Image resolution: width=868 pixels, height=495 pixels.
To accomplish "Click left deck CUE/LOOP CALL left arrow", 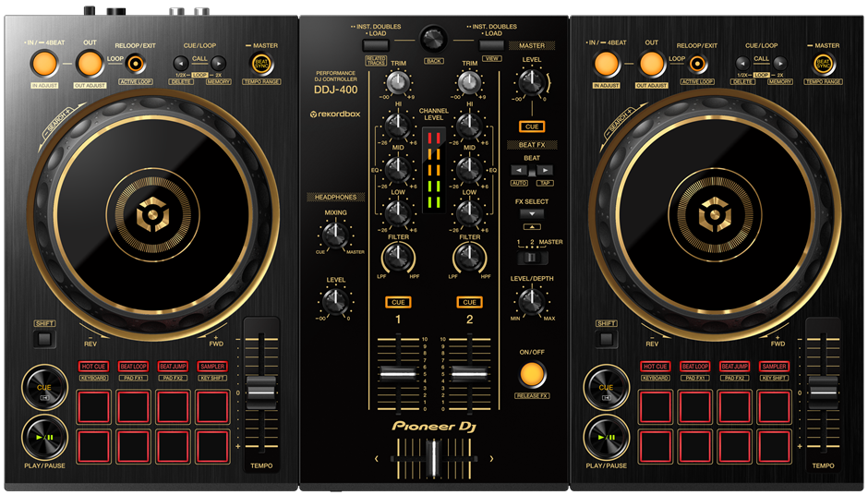I will 181,63.
